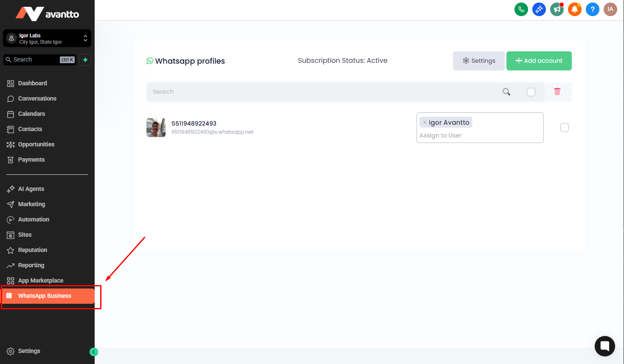Image resolution: width=624 pixels, height=364 pixels.
Task: Open the chat widget bubble
Action: [605, 346]
